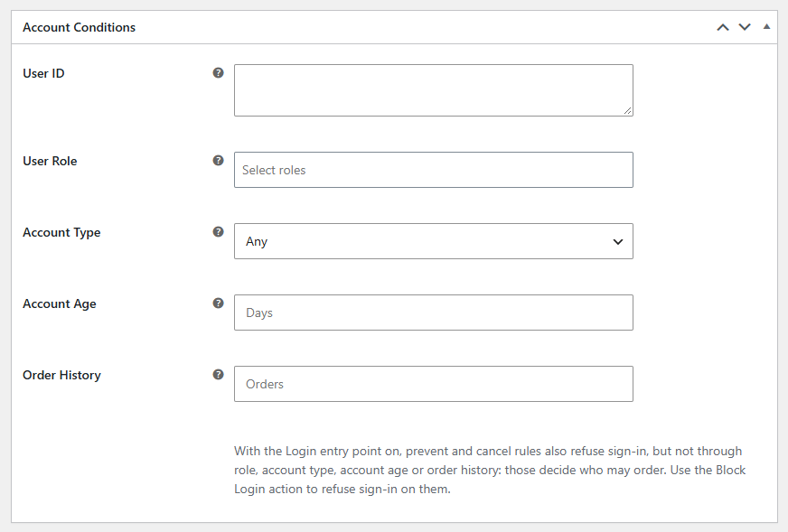This screenshot has height=532, width=788.
Task: Click the Account Age Days field
Action: point(433,313)
